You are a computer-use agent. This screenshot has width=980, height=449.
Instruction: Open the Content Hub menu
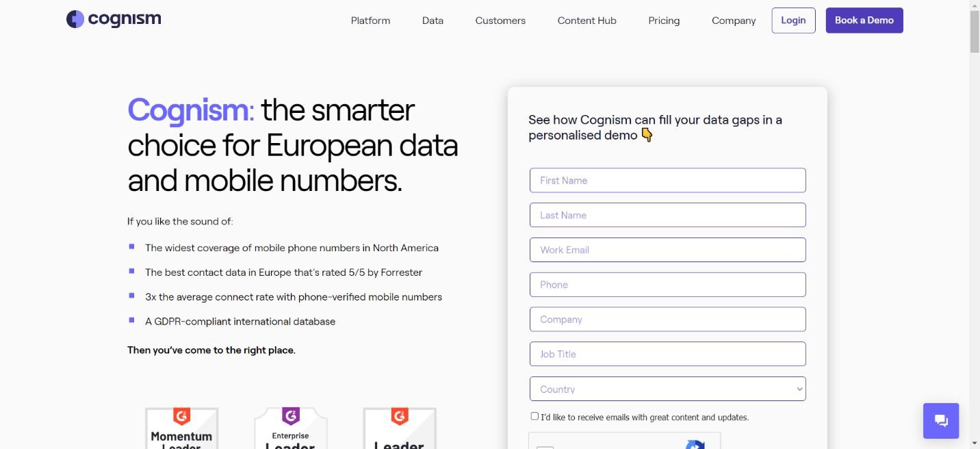click(x=586, y=21)
